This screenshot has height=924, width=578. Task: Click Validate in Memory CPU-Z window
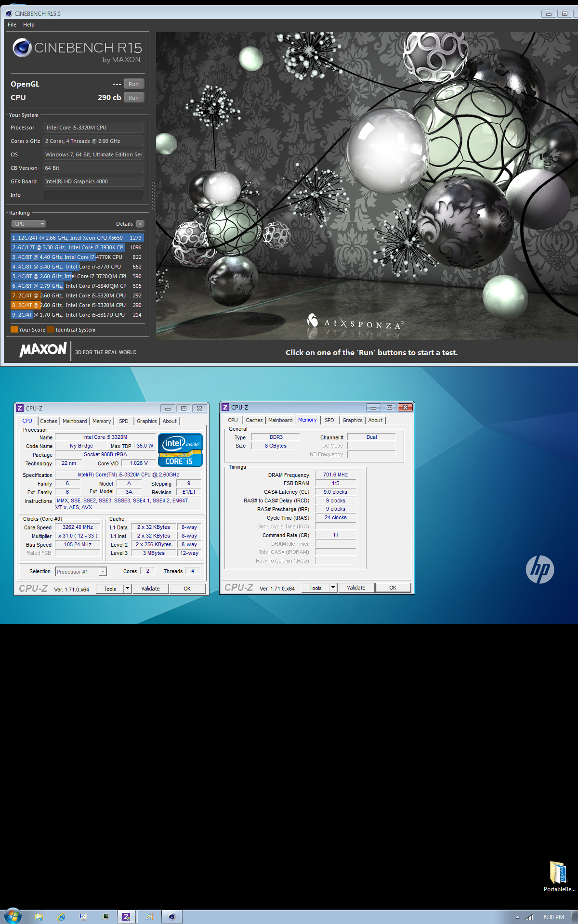pyautogui.click(x=356, y=588)
